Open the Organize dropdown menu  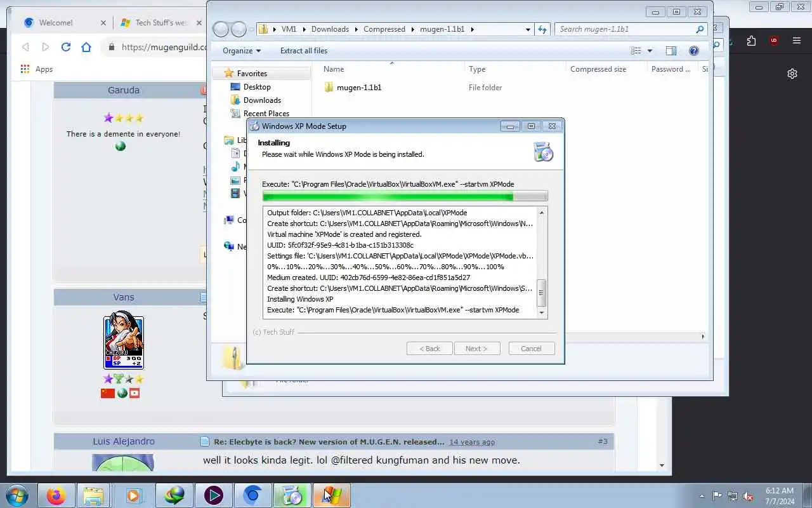[242, 51]
